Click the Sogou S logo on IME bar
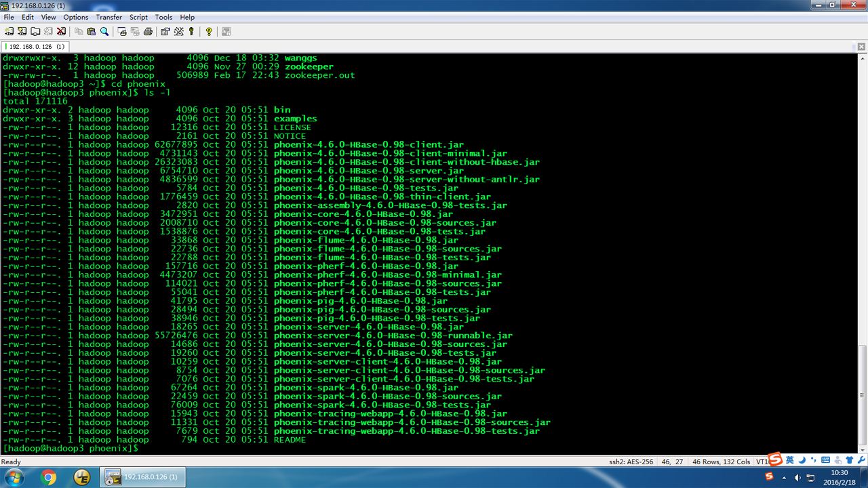 [x=775, y=460]
